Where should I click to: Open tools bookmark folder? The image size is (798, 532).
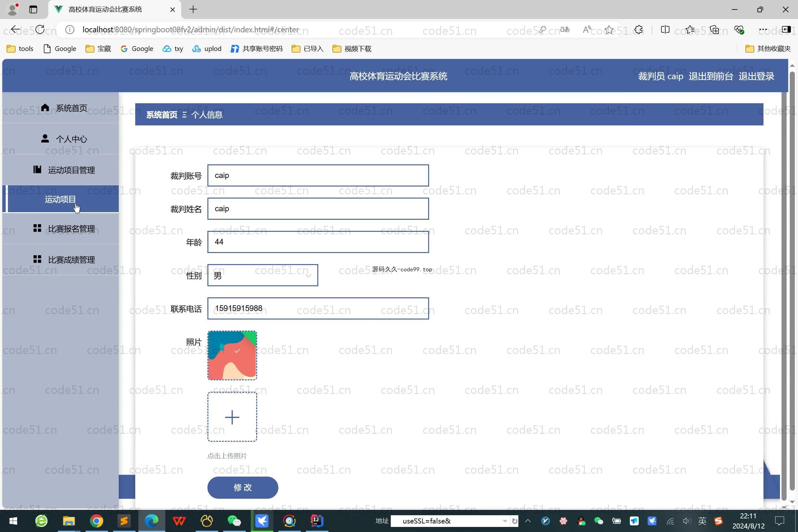[x=20, y=49]
